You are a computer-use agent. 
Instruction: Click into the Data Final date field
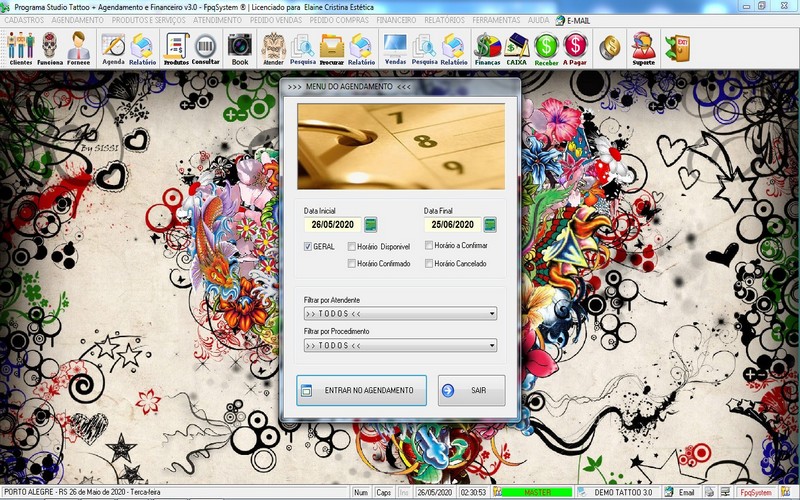click(x=453, y=224)
